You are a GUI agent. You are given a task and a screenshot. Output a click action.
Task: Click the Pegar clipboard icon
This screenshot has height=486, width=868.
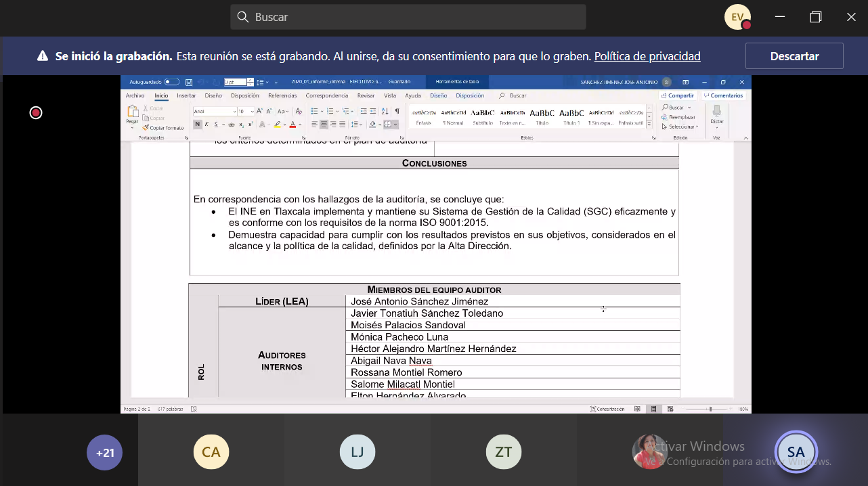coord(132,111)
